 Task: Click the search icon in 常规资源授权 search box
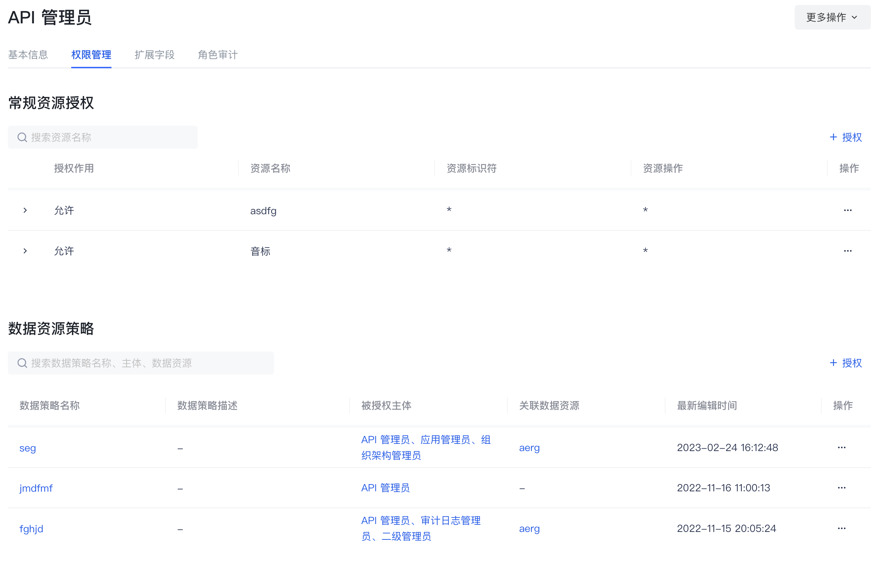tap(22, 137)
